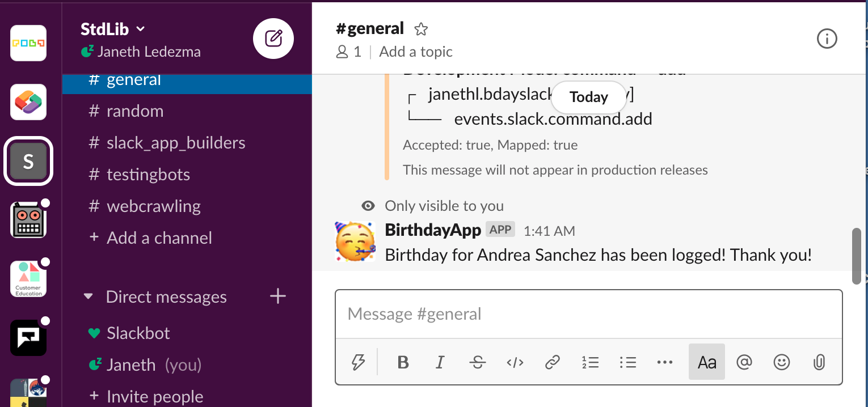Screen dimensions: 868x407
Task: Toggle the Aa formatting toolbar
Action: 707,362
